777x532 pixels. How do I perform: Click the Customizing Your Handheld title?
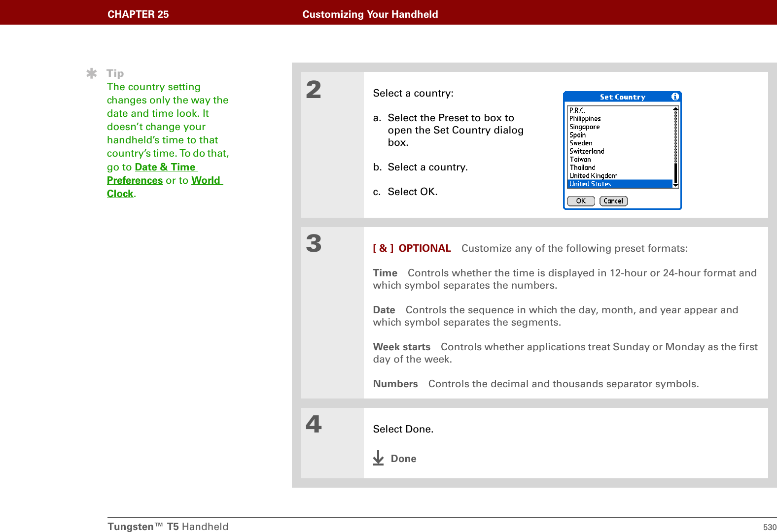(370, 14)
